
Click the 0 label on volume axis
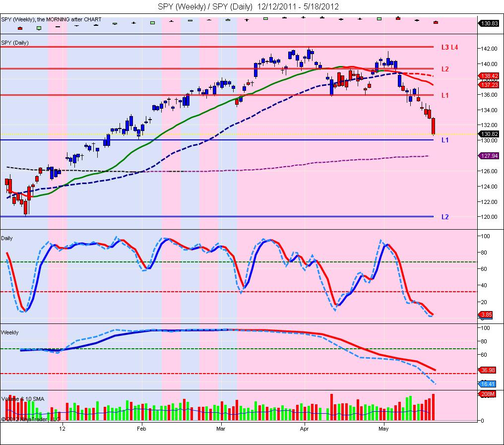[x=482, y=421]
